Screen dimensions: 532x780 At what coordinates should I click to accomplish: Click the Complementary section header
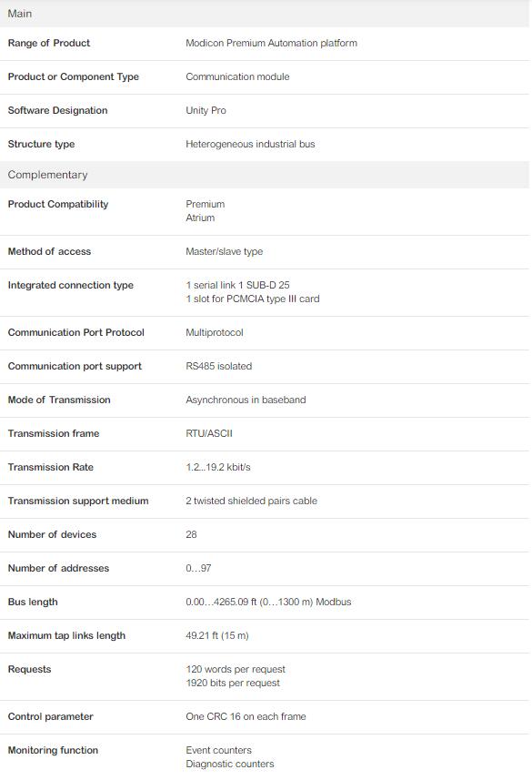coord(265,175)
